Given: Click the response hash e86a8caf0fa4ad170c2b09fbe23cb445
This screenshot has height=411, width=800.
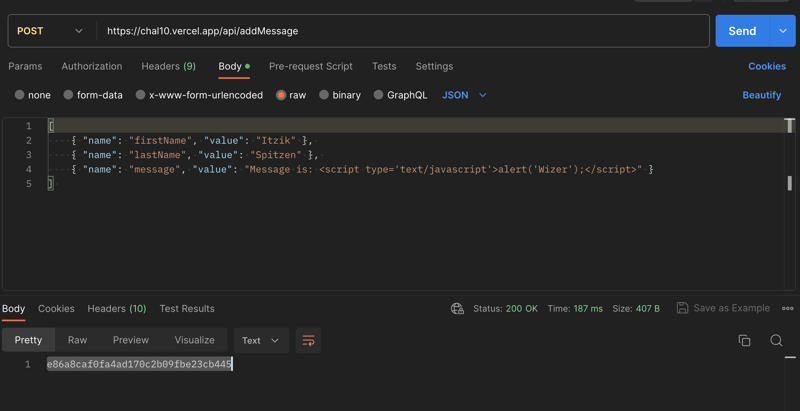Looking at the screenshot, I should point(139,364).
